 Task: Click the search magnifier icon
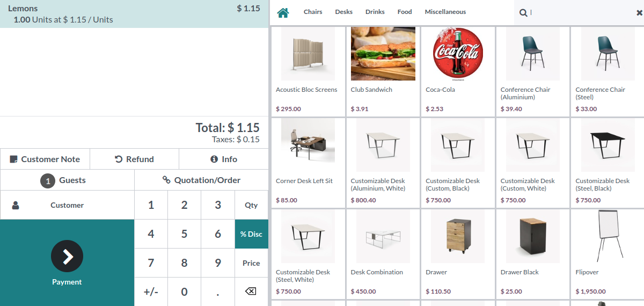(x=523, y=12)
